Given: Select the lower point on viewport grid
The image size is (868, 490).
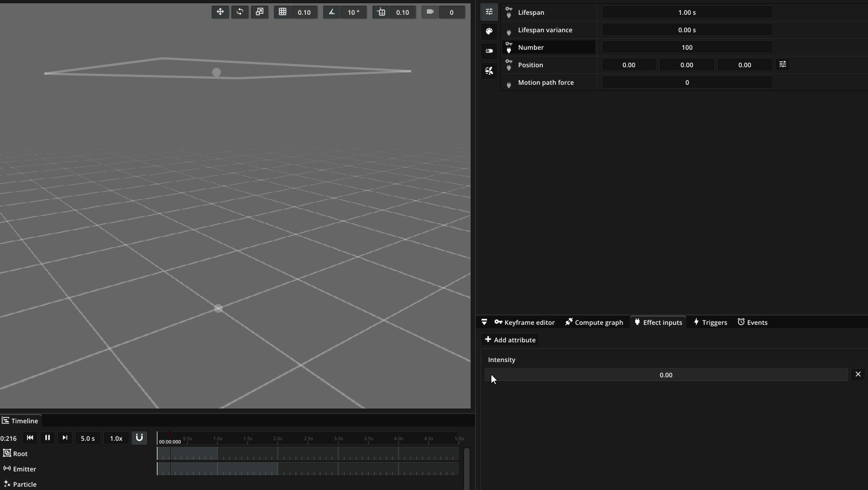Looking at the screenshot, I should tap(218, 309).
